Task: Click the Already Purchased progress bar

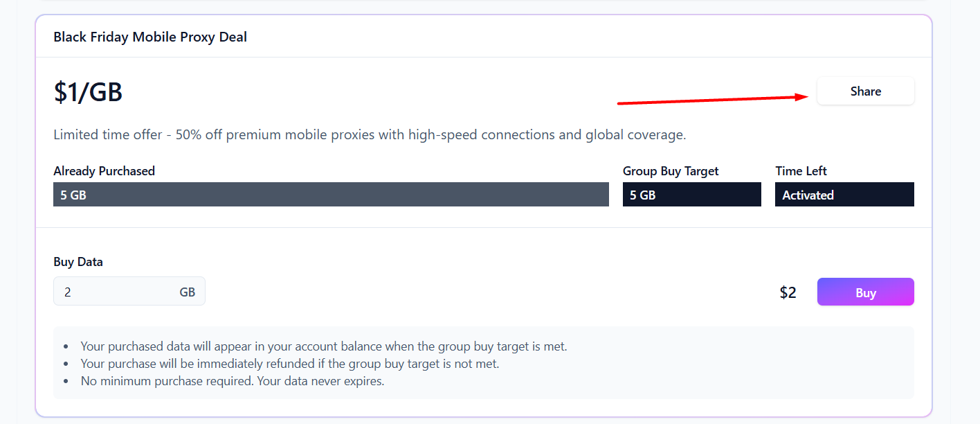Action: (x=331, y=195)
